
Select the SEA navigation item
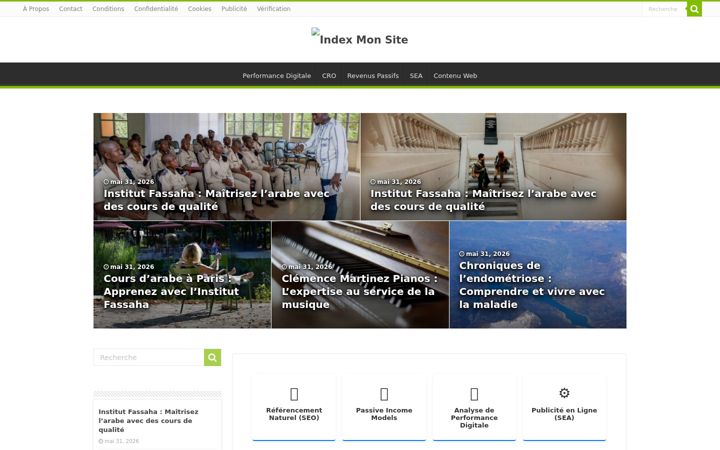(416, 76)
